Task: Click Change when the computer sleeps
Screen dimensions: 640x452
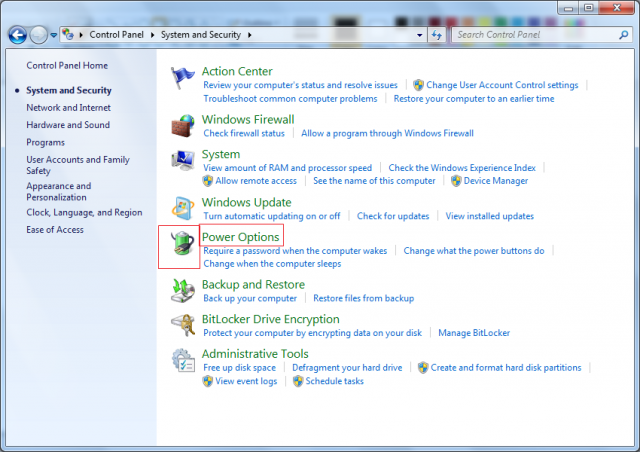Action: [x=272, y=264]
